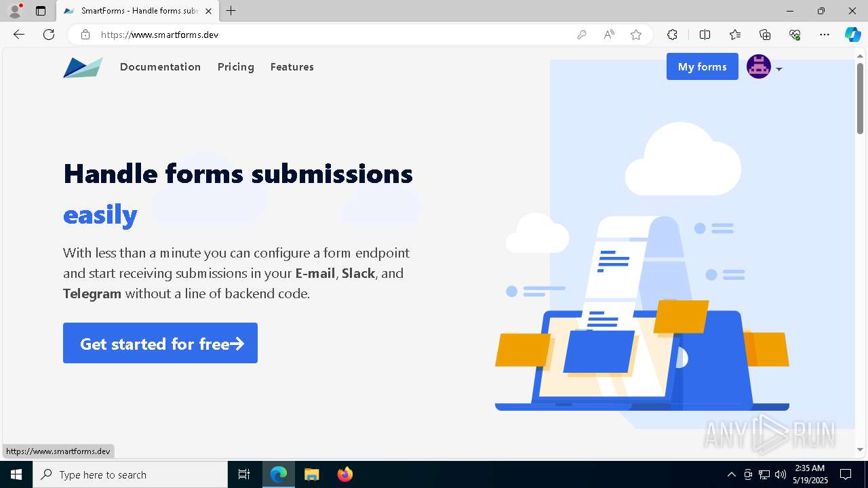Open the browser profile icon
This screenshot has width=868, height=488.
15,11
